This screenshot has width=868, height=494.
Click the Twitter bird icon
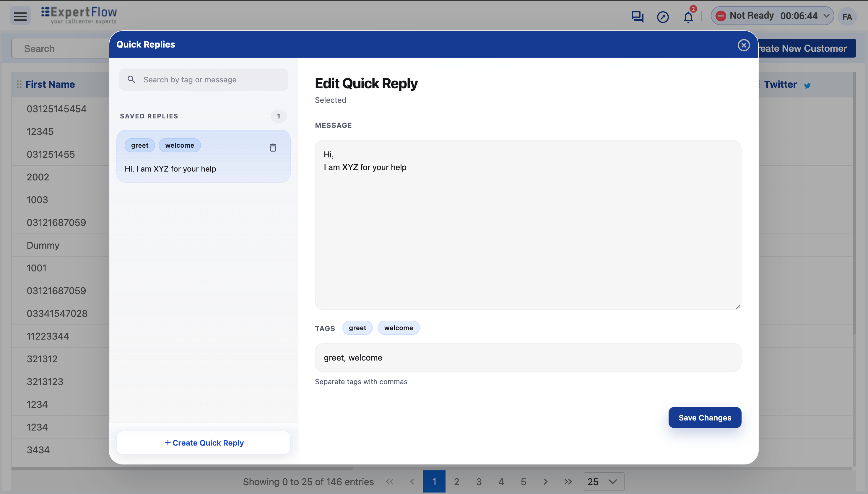tap(807, 86)
